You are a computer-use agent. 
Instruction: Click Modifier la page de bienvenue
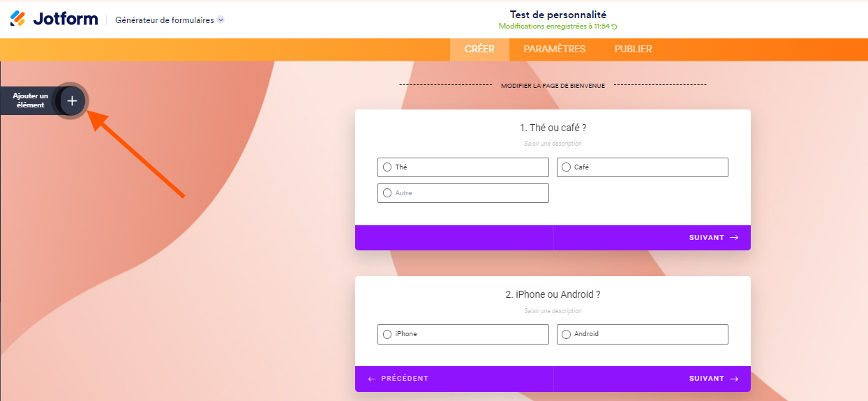tap(553, 86)
